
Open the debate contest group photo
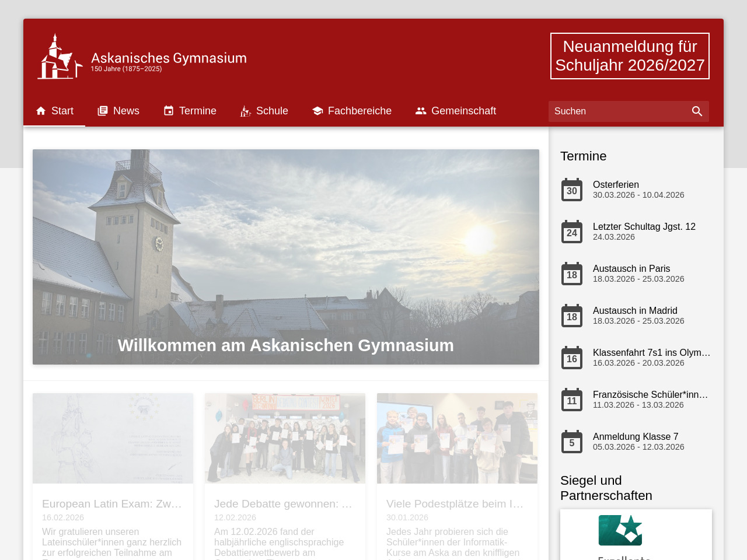(285, 438)
